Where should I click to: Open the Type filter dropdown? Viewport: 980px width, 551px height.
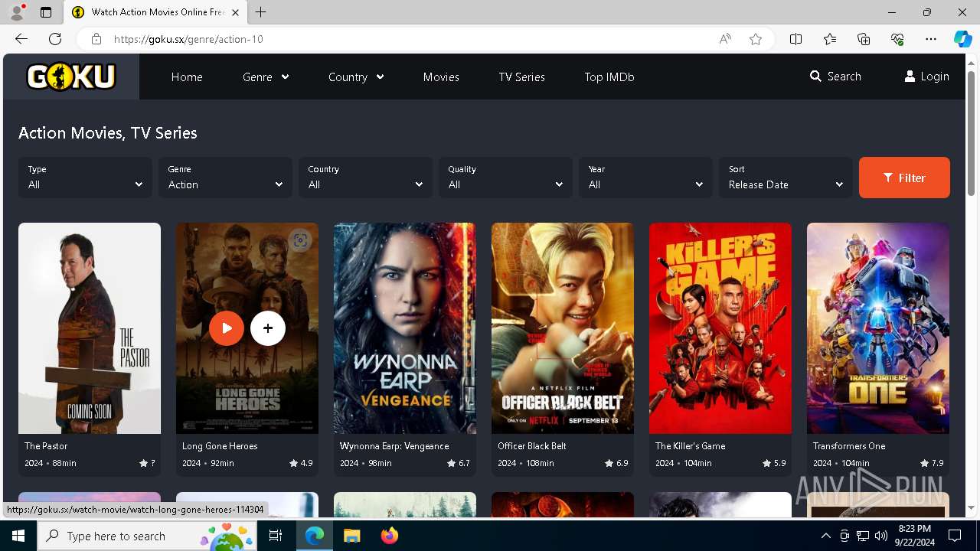click(85, 178)
